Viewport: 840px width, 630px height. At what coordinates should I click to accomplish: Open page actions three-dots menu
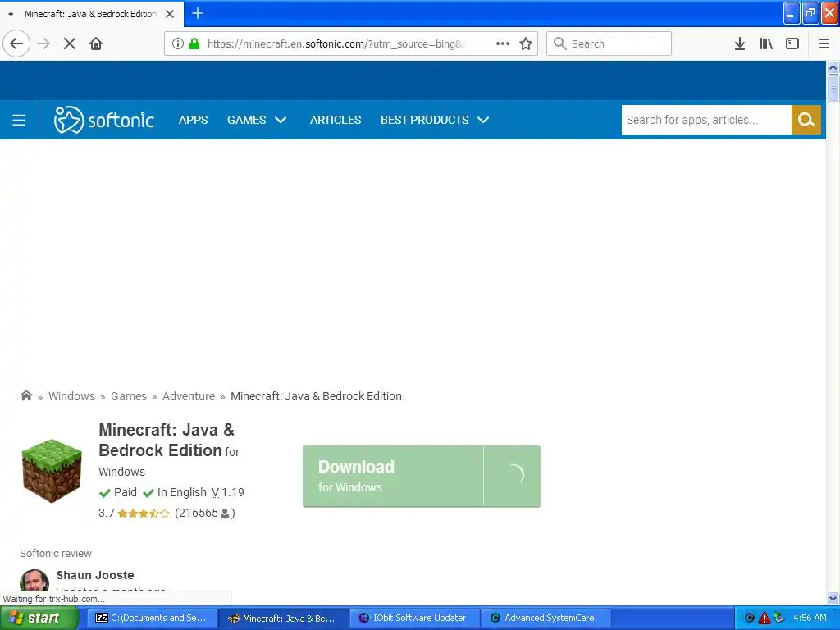point(503,44)
